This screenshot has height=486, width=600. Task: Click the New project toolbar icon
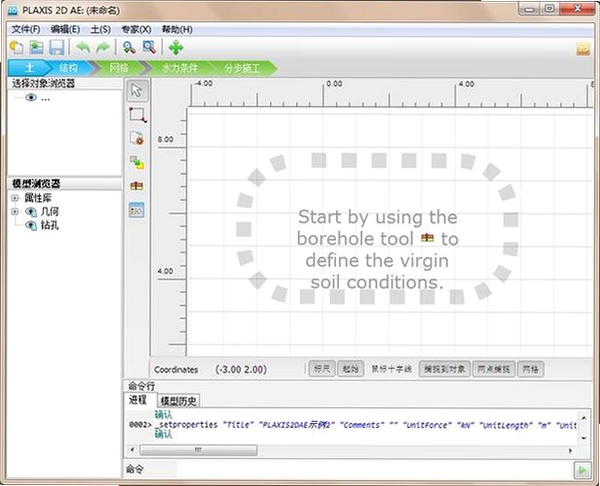pos(17,47)
